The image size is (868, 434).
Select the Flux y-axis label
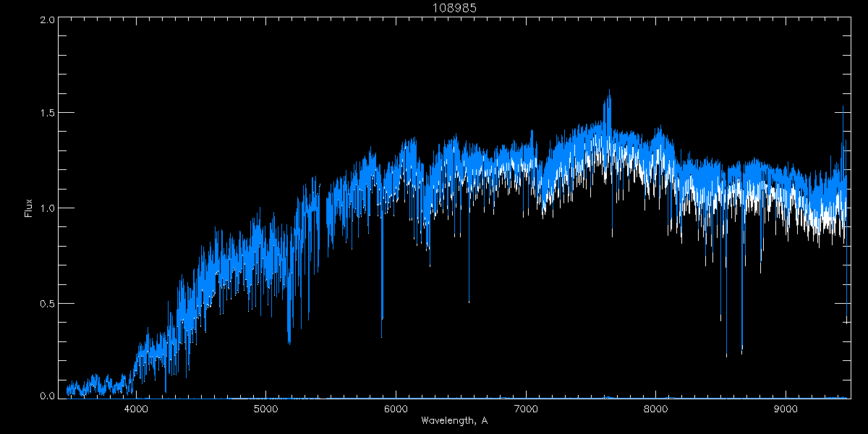29,208
